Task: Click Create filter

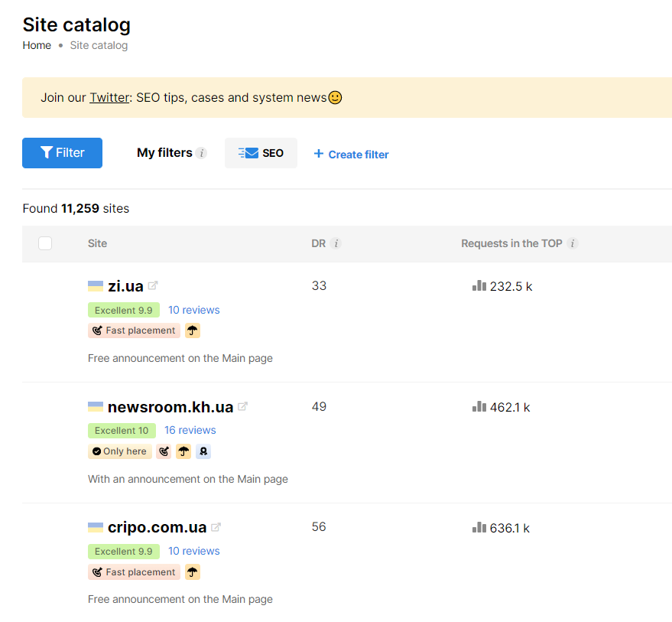Action: click(x=351, y=154)
